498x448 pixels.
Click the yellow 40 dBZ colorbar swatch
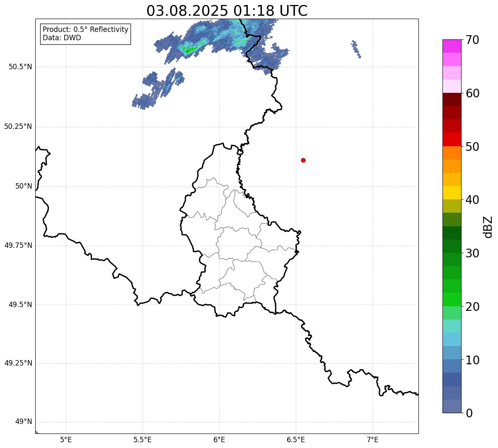click(452, 193)
